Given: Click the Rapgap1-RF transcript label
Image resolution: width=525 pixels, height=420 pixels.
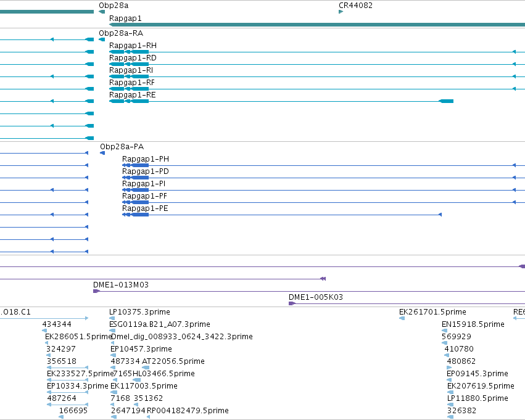Looking at the screenshot, I should [132, 83].
